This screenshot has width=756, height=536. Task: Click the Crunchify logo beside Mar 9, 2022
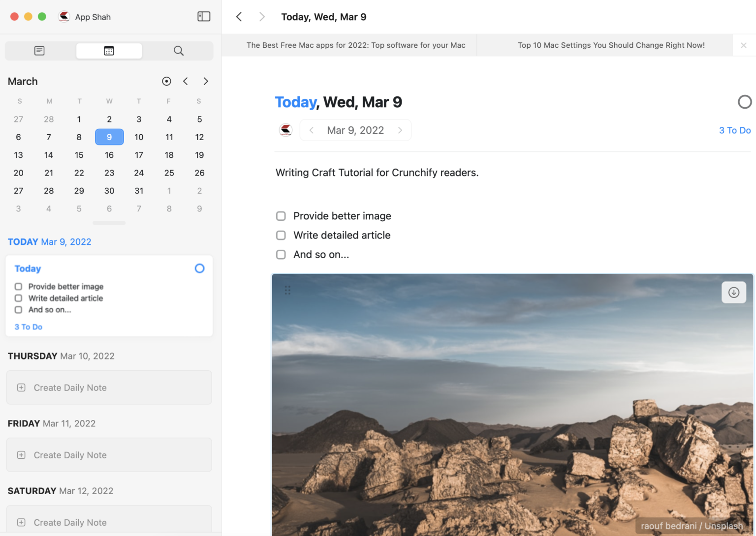[286, 130]
